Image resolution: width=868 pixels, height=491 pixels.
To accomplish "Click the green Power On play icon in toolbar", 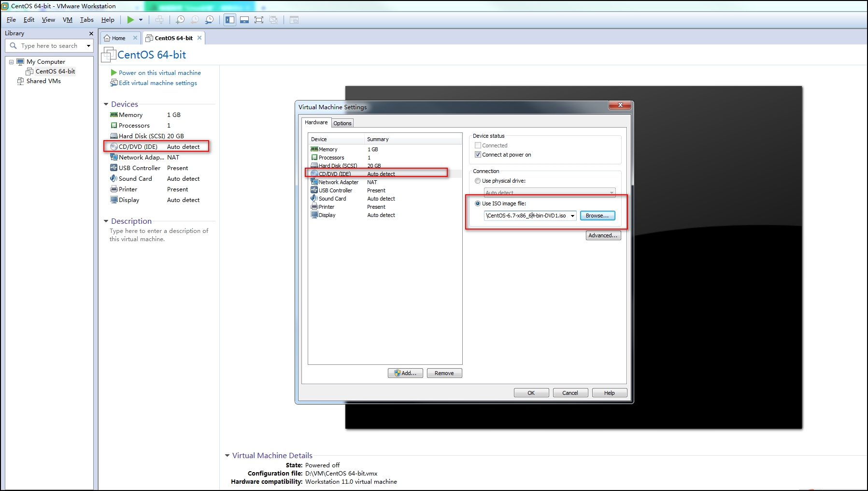I will (x=130, y=20).
